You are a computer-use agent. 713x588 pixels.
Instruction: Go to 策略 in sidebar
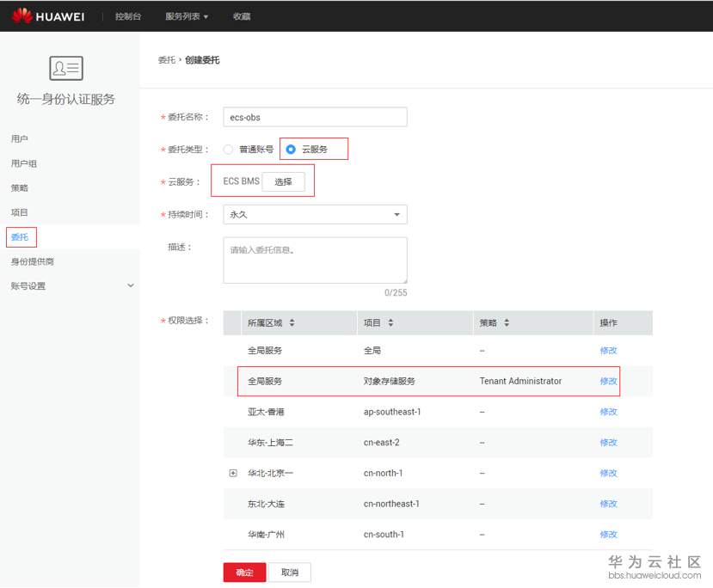tap(20, 187)
